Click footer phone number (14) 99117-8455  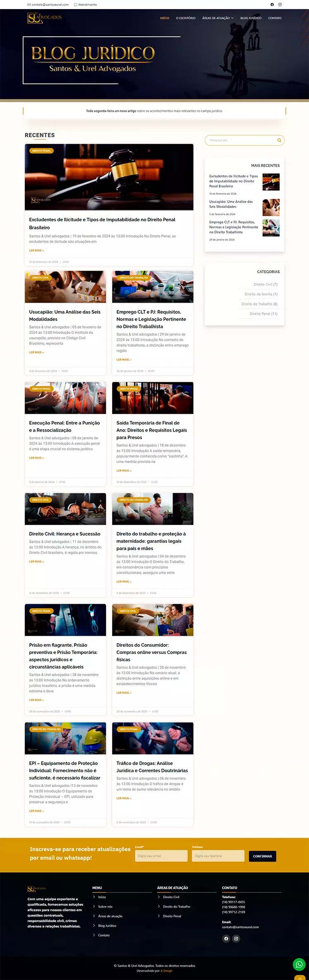233,902
